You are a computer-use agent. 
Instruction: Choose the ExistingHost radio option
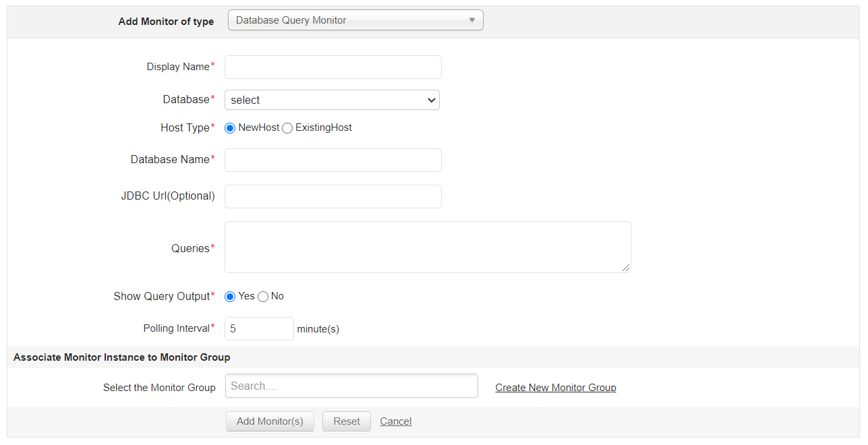[287, 128]
